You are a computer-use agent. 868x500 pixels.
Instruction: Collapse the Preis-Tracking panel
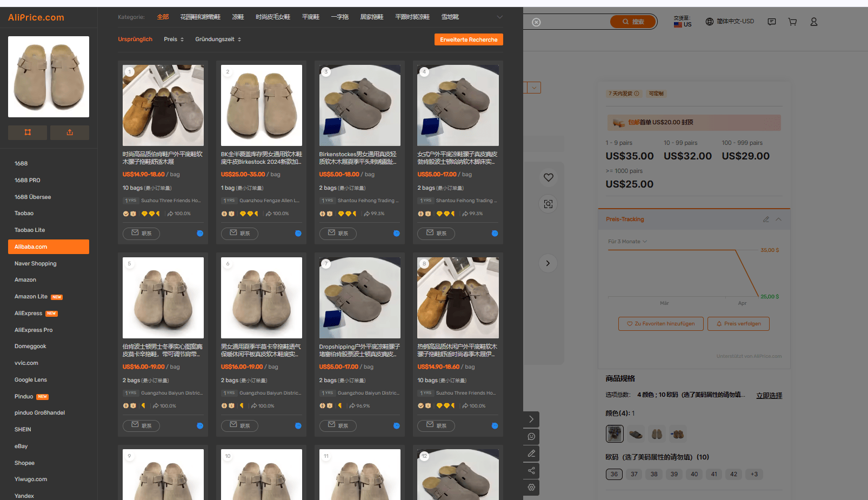(x=779, y=219)
